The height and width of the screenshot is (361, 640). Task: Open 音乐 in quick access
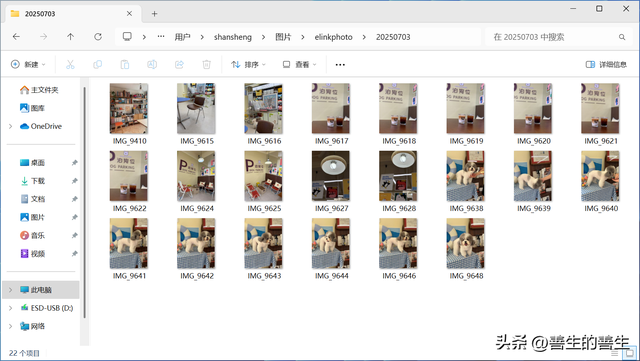[33, 235]
